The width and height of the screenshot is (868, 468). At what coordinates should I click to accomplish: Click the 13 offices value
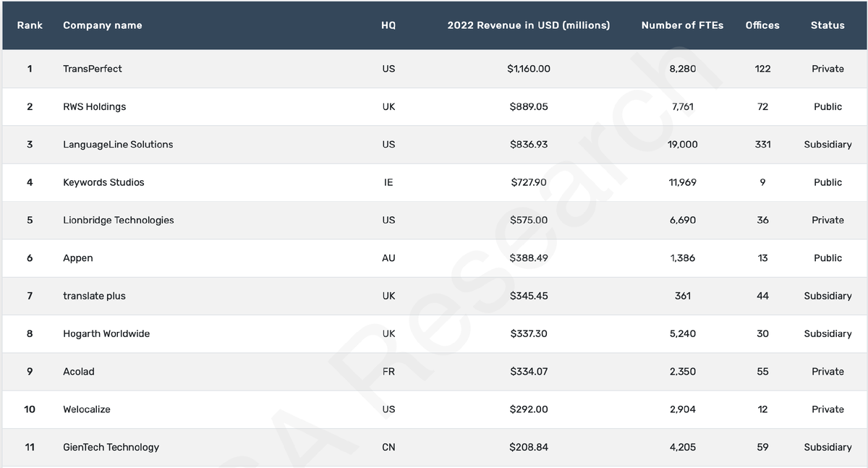pos(762,258)
